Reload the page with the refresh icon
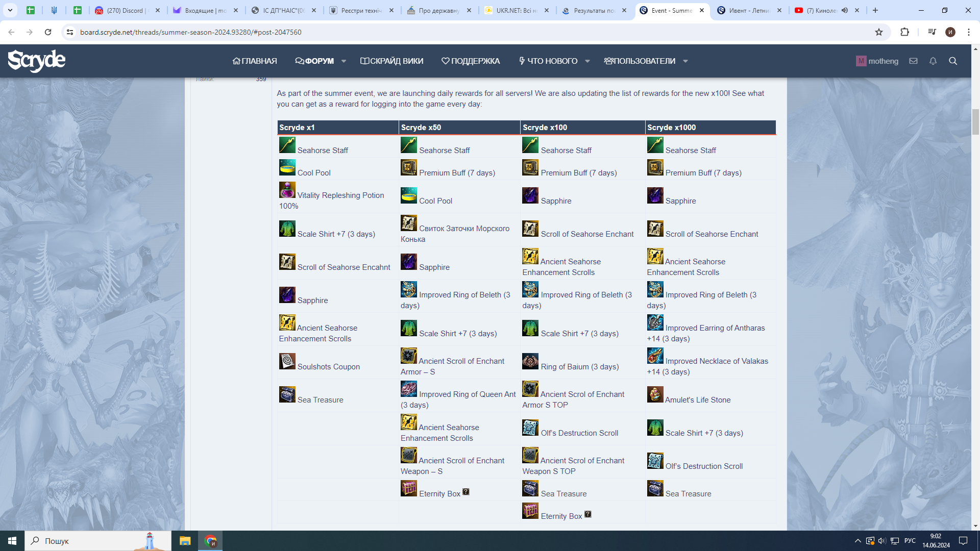The image size is (980, 551). [48, 32]
